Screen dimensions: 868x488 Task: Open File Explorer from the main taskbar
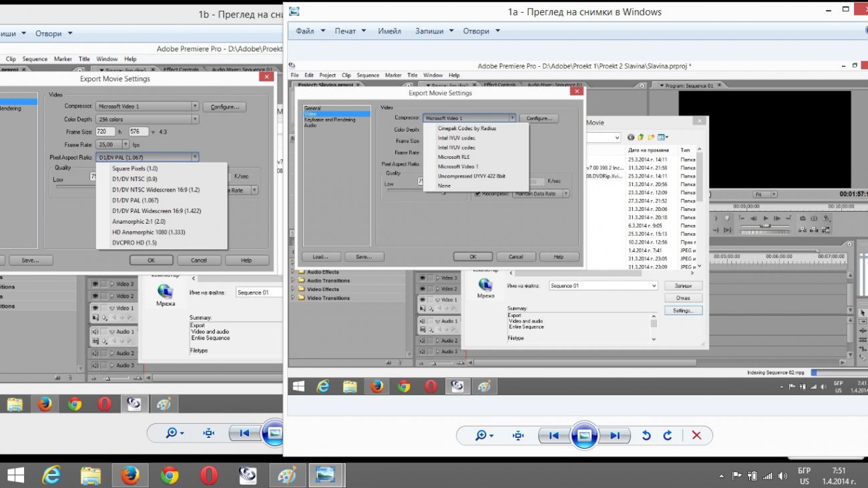pos(90,475)
